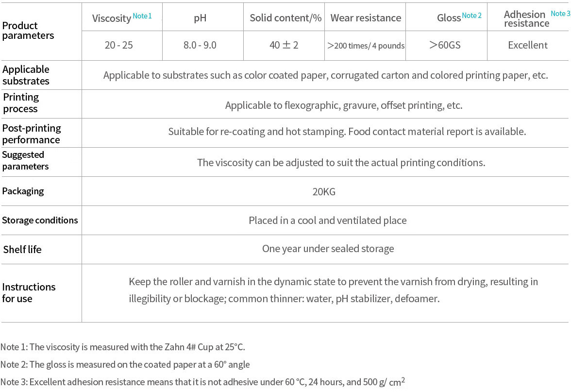Screen dimensions: 571x392
Task: Click the Applicable substrates row label
Action: (26, 75)
